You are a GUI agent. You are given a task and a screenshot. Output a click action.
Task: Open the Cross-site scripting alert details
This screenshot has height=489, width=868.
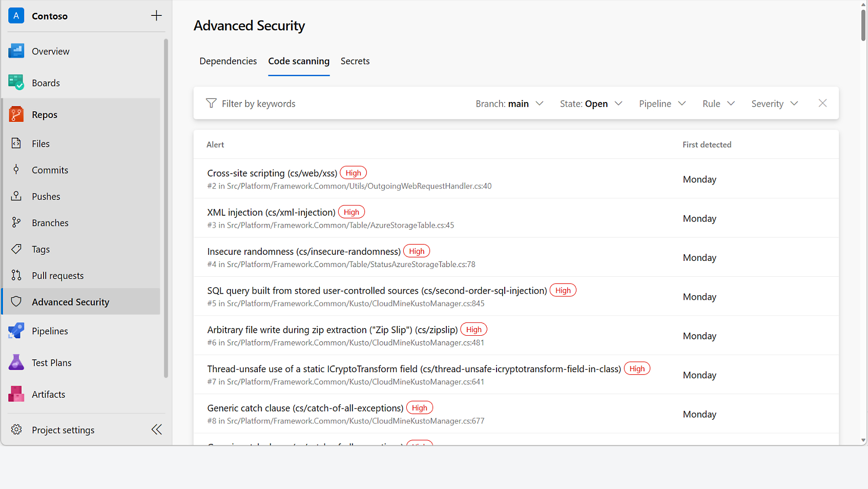272,173
